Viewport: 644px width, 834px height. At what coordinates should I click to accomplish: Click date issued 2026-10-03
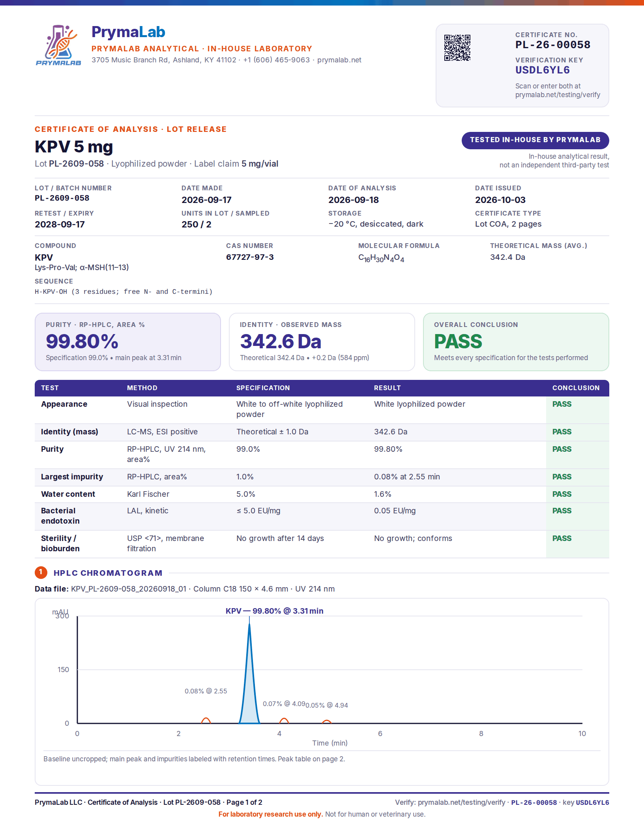click(x=500, y=200)
